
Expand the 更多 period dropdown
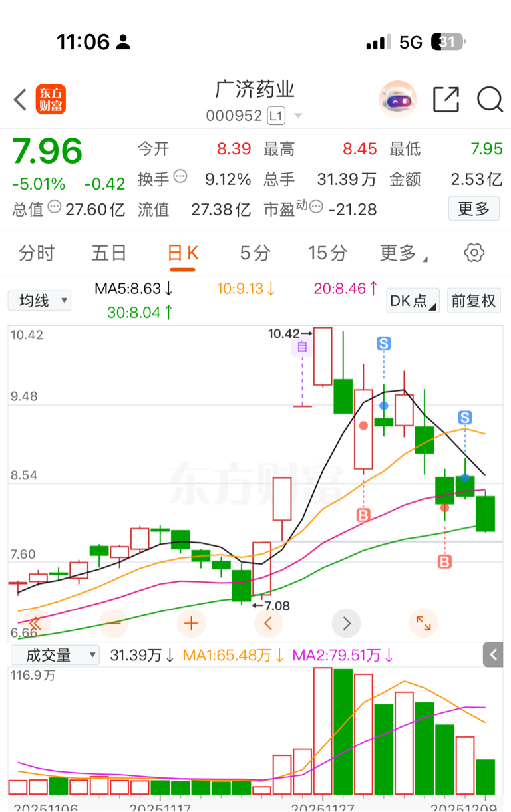point(403,253)
